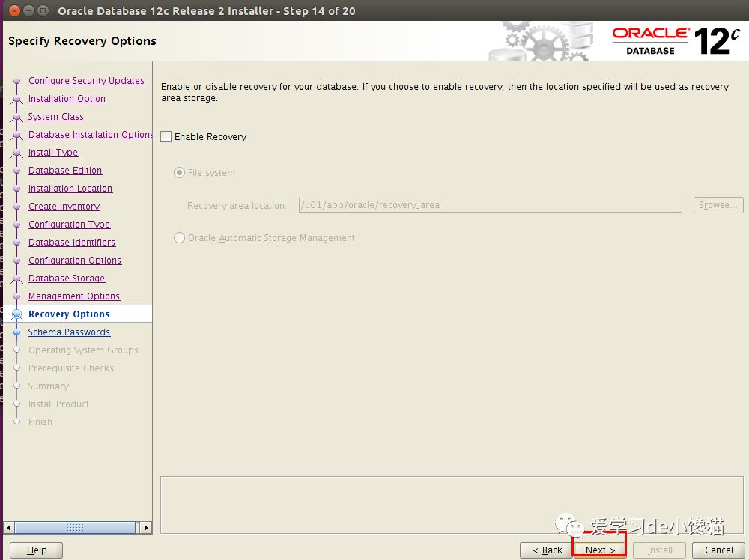Click the sidebar horizontal scrollbar thumb
The height and width of the screenshot is (560, 749).
pos(75,528)
